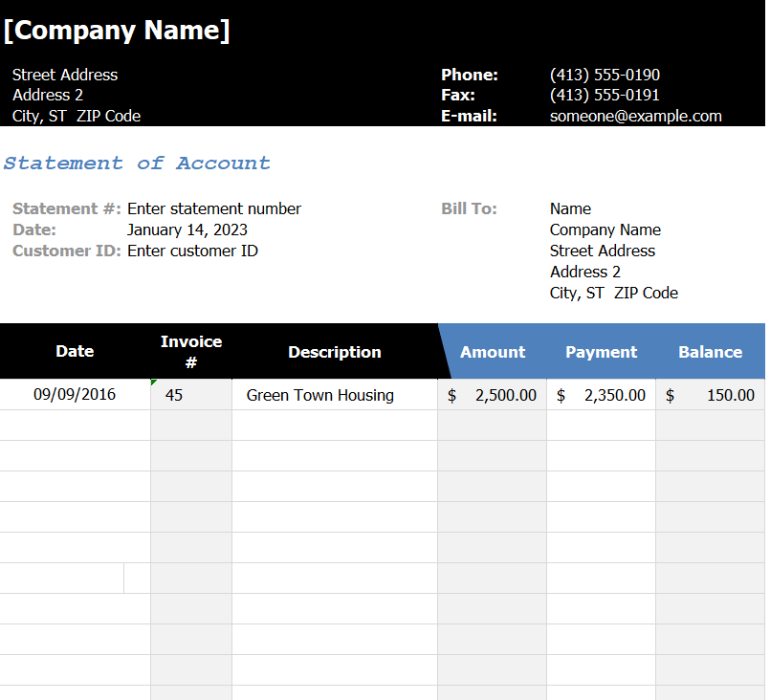Select the blue Amount column header
Image resolution: width=770 pixels, height=700 pixels.
coord(493,352)
